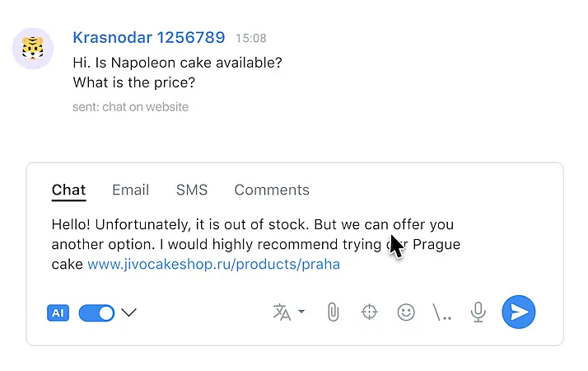Open visitor name Krasnodar 1256789
This screenshot has width=588, height=371.
[x=148, y=38]
